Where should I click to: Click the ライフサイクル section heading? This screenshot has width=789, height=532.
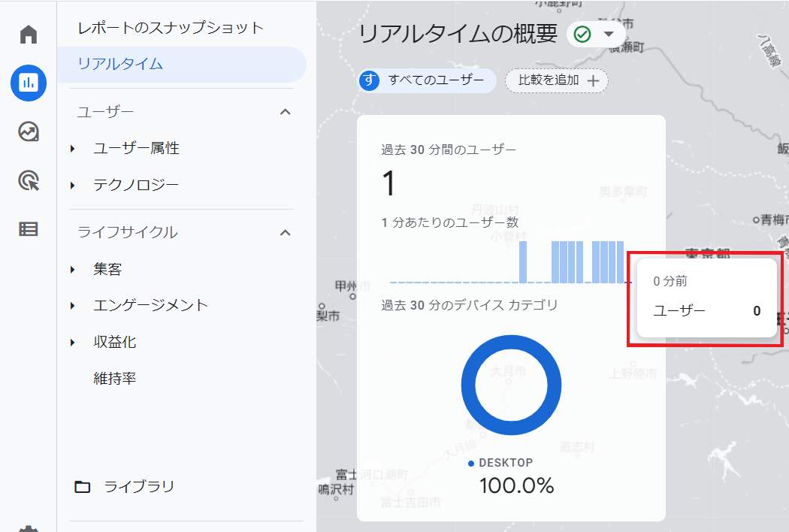pos(128,232)
